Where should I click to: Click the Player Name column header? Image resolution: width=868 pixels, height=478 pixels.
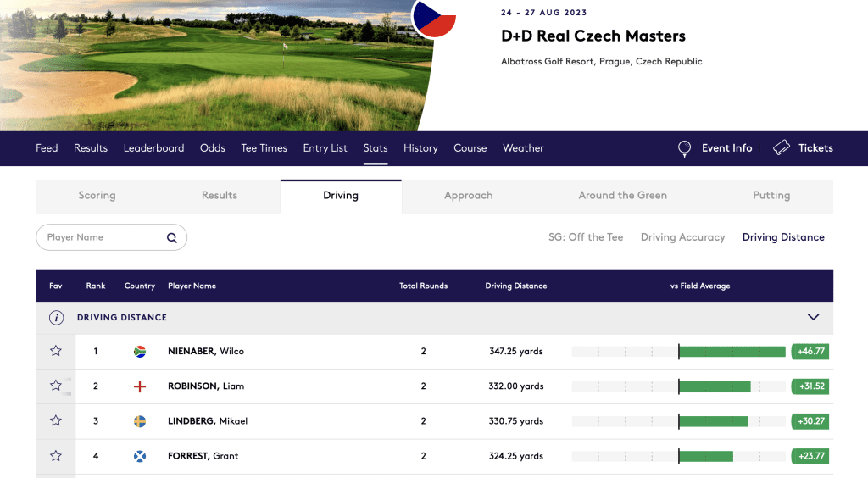(x=192, y=286)
